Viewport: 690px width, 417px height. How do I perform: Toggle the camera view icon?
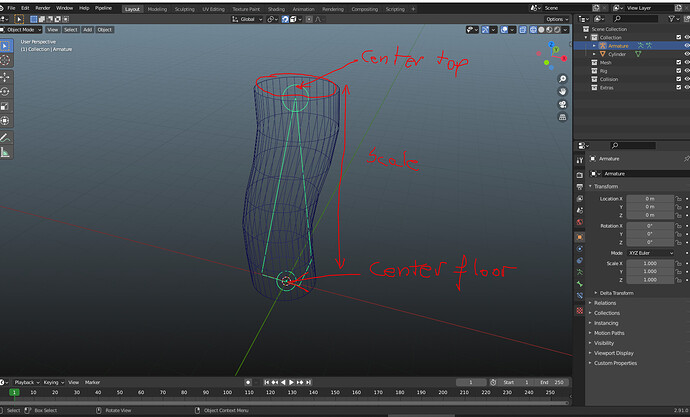pos(562,104)
